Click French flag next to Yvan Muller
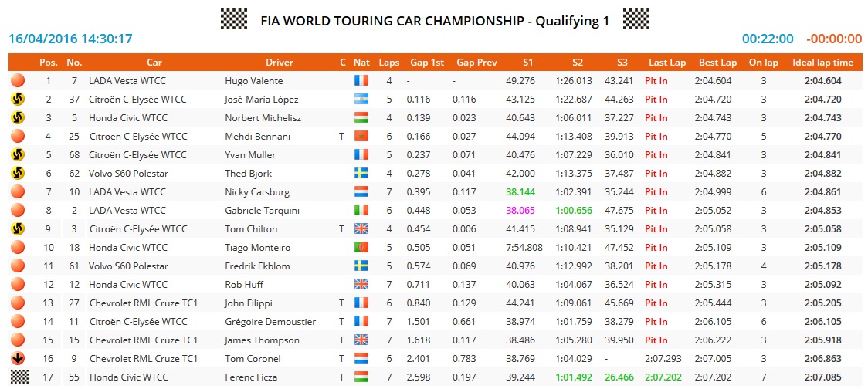Image resolution: width=868 pixels, height=389 pixels. tap(361, 154)
